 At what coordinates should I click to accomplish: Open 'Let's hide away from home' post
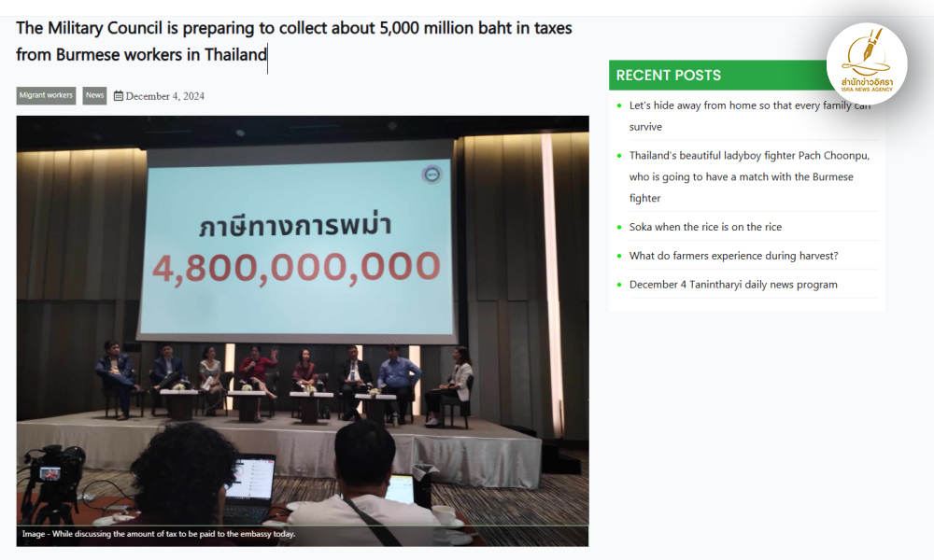(750, 116)
